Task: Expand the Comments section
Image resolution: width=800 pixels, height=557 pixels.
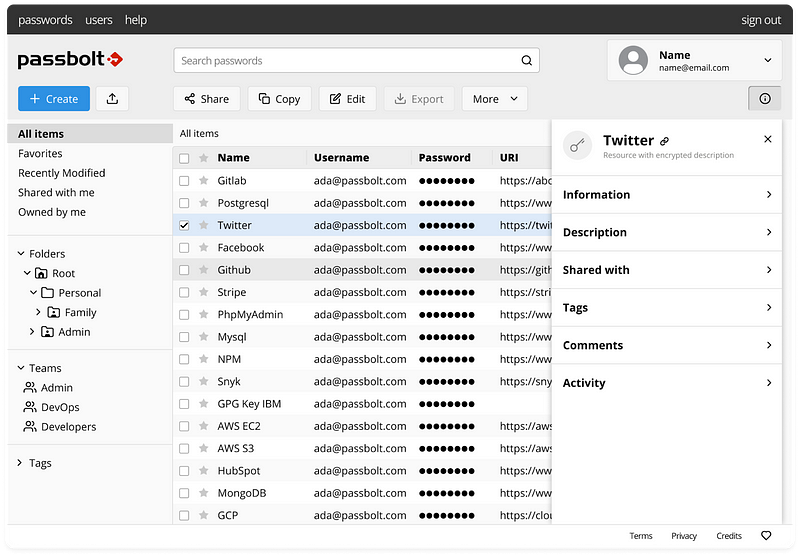Action: coord(666,345)
